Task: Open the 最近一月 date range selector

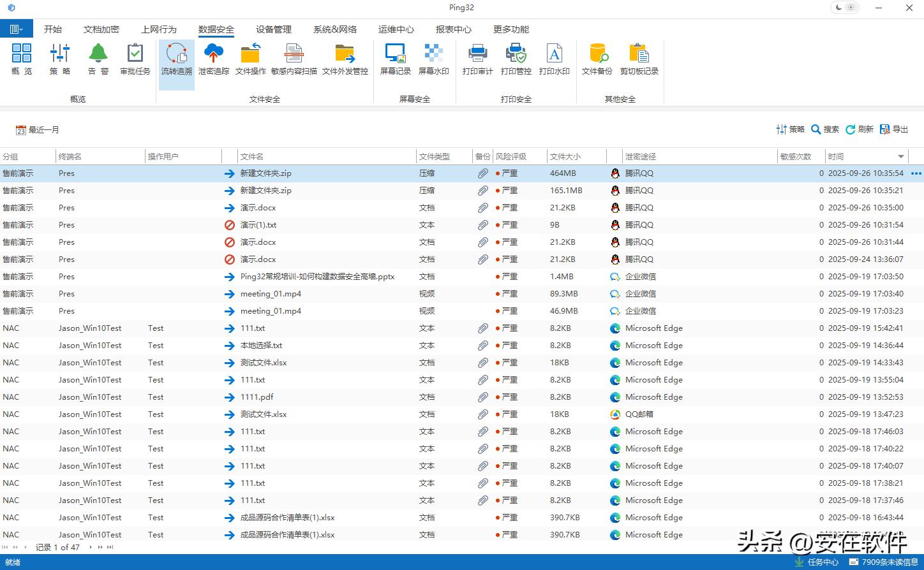Action: pos(38,130)
